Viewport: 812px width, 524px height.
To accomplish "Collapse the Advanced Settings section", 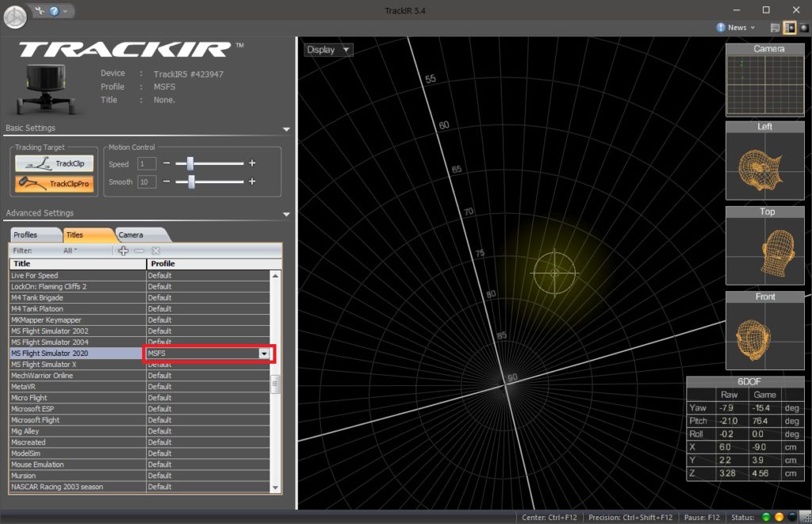I will point(286,214).
